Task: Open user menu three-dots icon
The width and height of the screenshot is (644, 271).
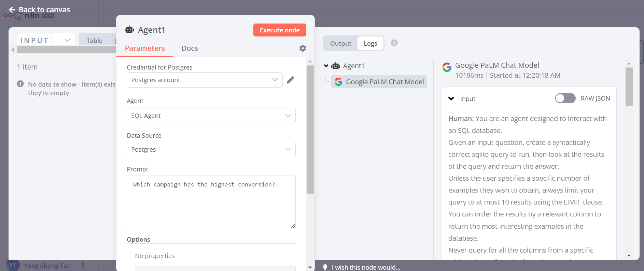Action: click(83, 266)
